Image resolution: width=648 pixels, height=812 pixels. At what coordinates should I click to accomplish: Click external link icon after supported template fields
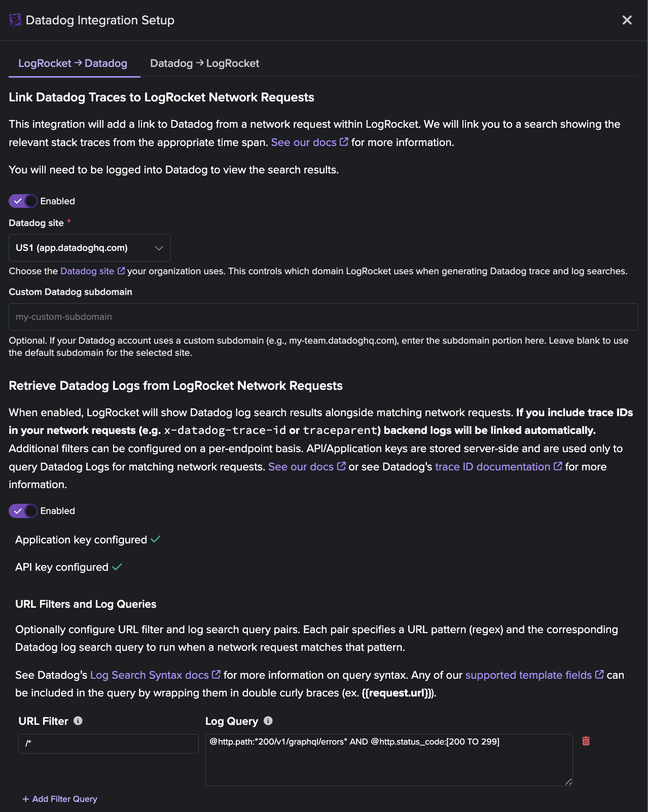click(599, 675)
